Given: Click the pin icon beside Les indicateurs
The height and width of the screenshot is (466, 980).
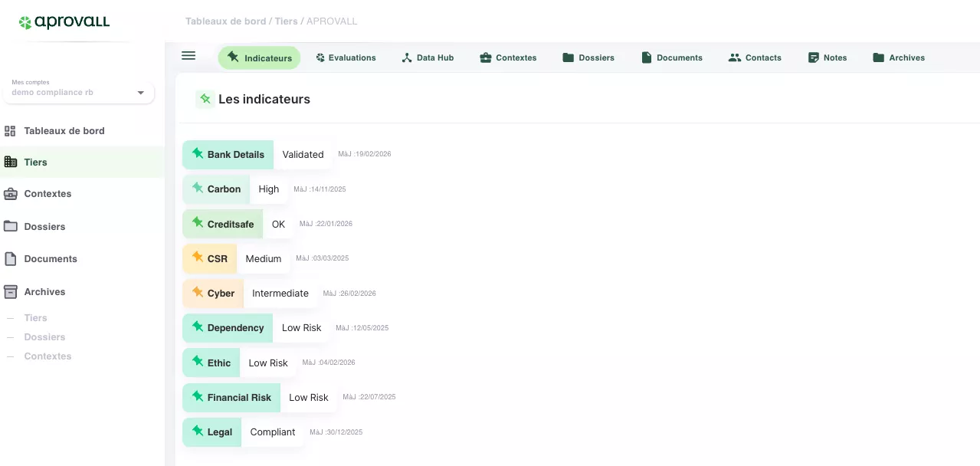Looking at the screenshot, I should (205, 99).
